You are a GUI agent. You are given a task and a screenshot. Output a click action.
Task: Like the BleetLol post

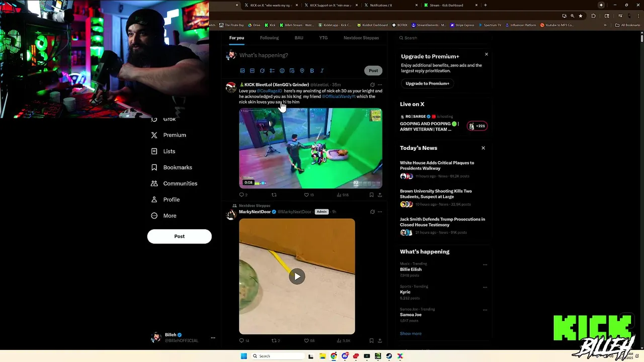(x=306, y=195)
